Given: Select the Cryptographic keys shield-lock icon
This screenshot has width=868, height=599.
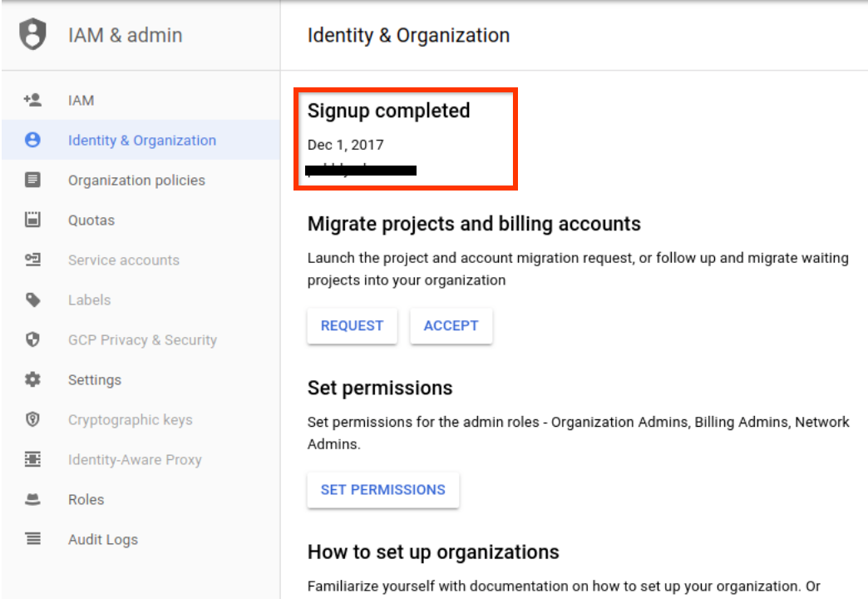Looking at the screenshot, I should click(x=32, y=419).
